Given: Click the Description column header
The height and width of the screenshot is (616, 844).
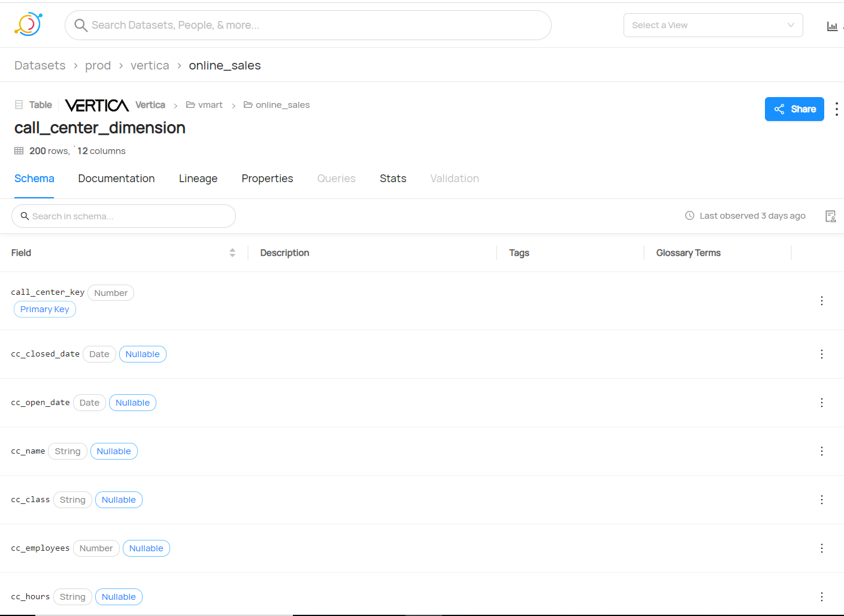Looking at the screenshot, I should click(285, 253).
